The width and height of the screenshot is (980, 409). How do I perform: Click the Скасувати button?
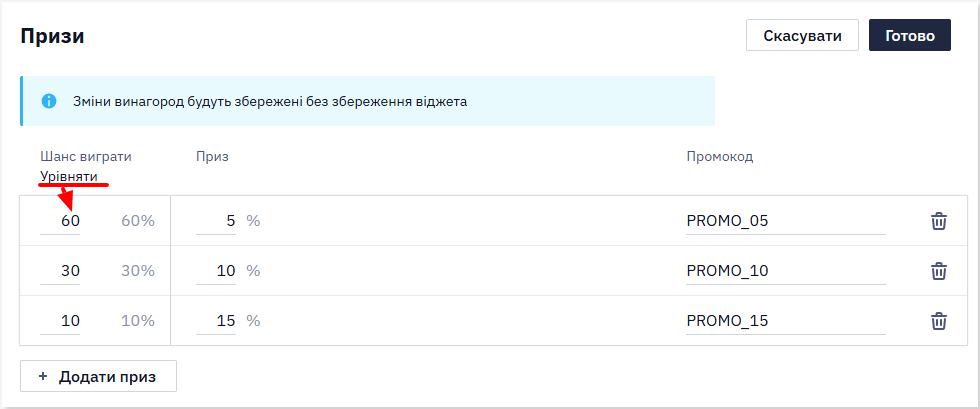(x=802, y=36)
